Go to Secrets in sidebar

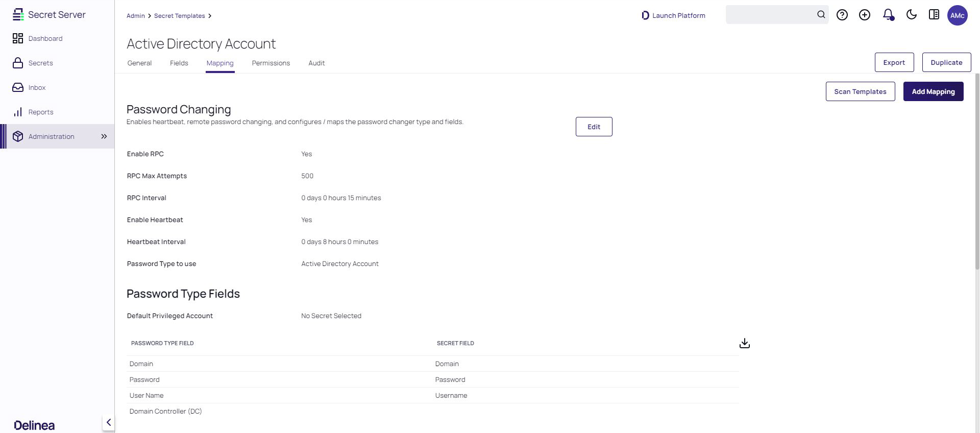point(40,63)
